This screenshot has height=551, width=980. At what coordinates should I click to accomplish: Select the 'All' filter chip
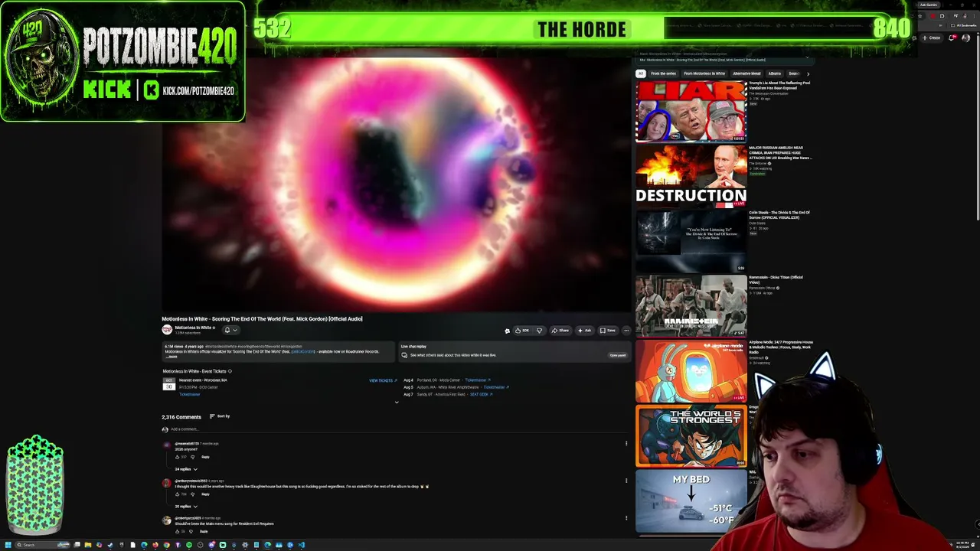coord(641,73)
